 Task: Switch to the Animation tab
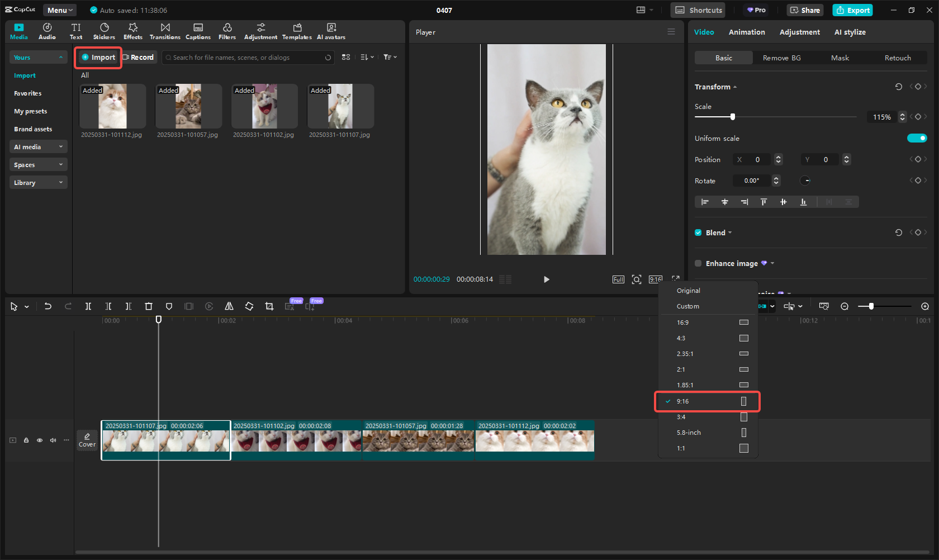746,32
